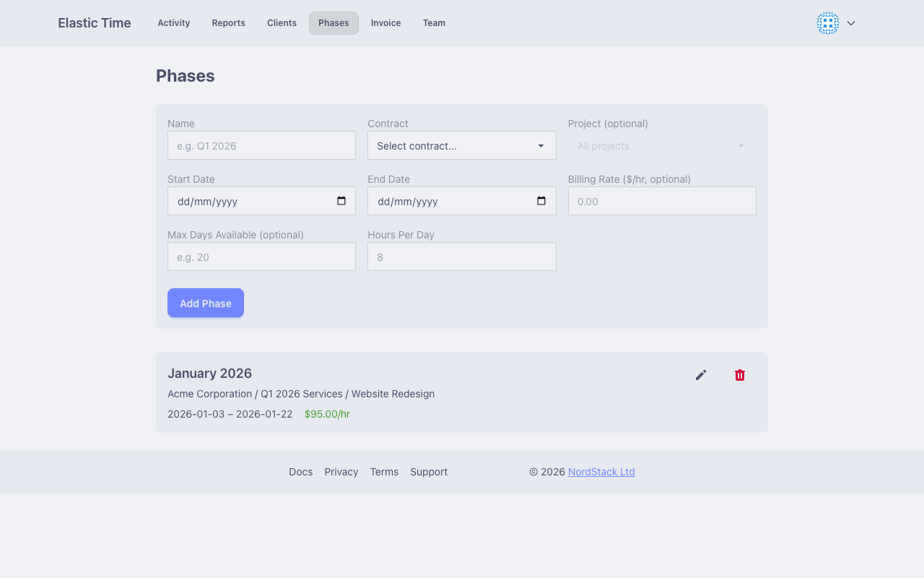Open the Docs footer link
924x578 pixels.
pos(300,472)
